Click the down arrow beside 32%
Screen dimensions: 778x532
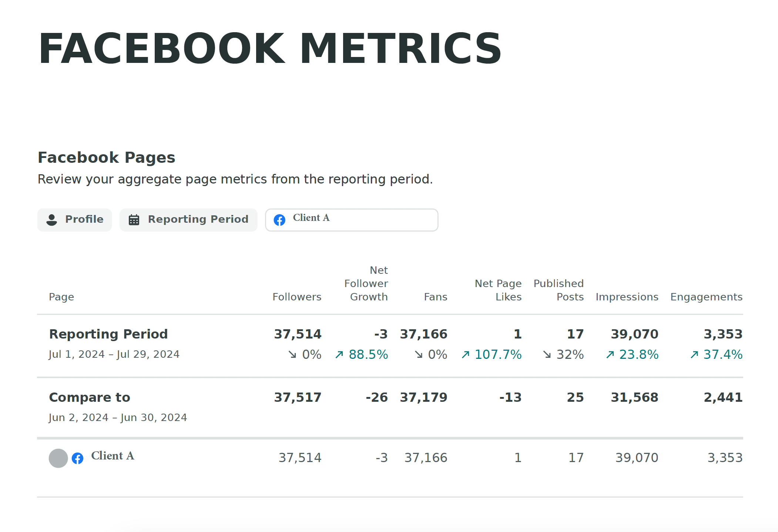click(547, 355)
